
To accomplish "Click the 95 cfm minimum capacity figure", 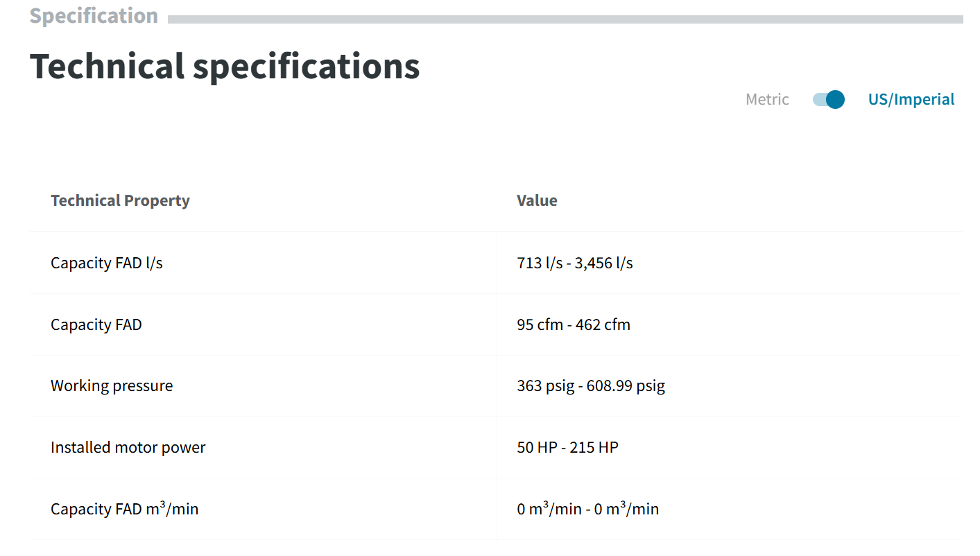I will tap(540, 325).
